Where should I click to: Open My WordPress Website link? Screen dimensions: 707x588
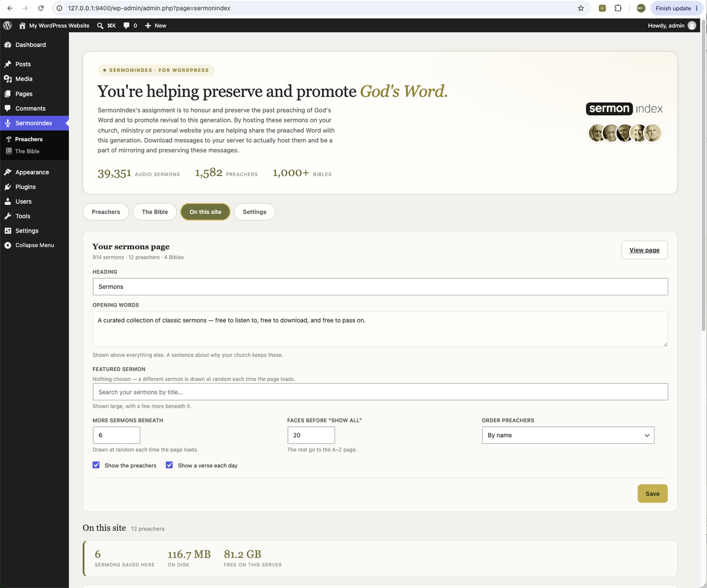click(59, 25)
